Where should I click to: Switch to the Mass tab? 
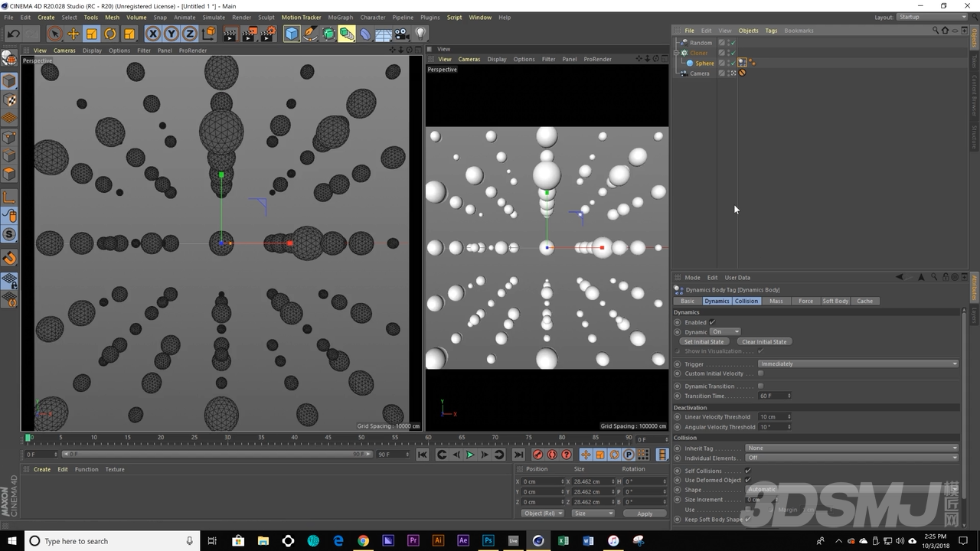[776, 301]
